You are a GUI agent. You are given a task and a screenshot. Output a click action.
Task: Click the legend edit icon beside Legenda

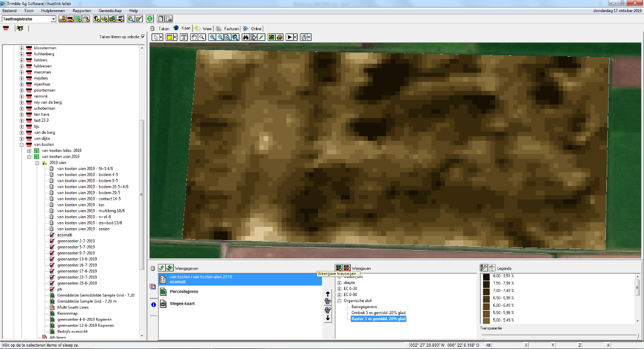pos(484,268)
